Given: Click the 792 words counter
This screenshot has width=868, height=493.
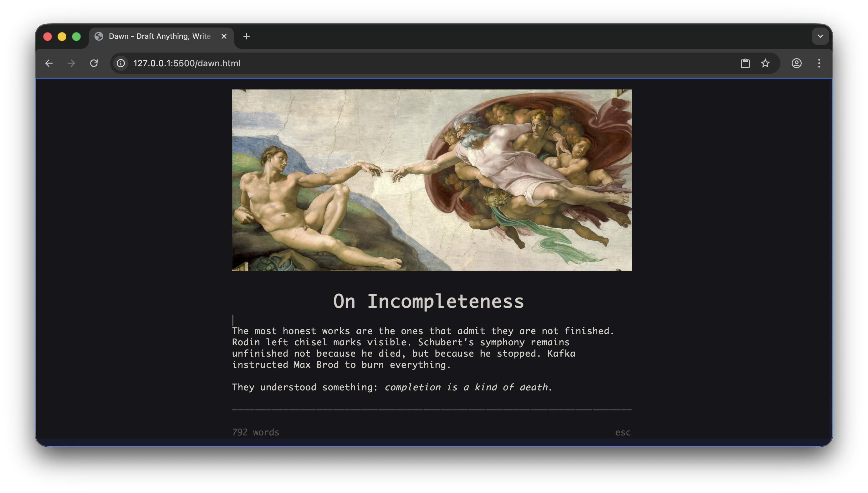Looking at the screenshot, I should click(x=256, y=432).
